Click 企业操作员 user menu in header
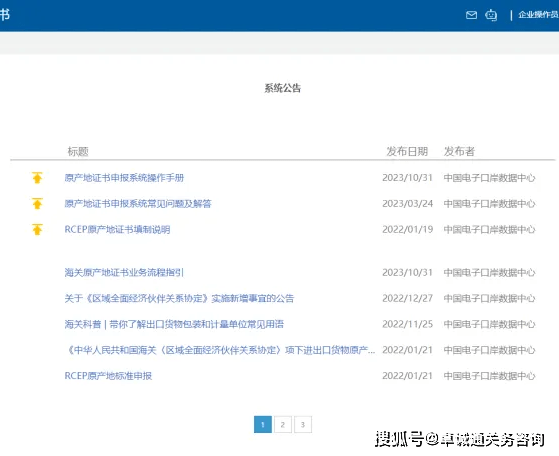This screenshot has width=559, height=456. (x=538, y=15)
